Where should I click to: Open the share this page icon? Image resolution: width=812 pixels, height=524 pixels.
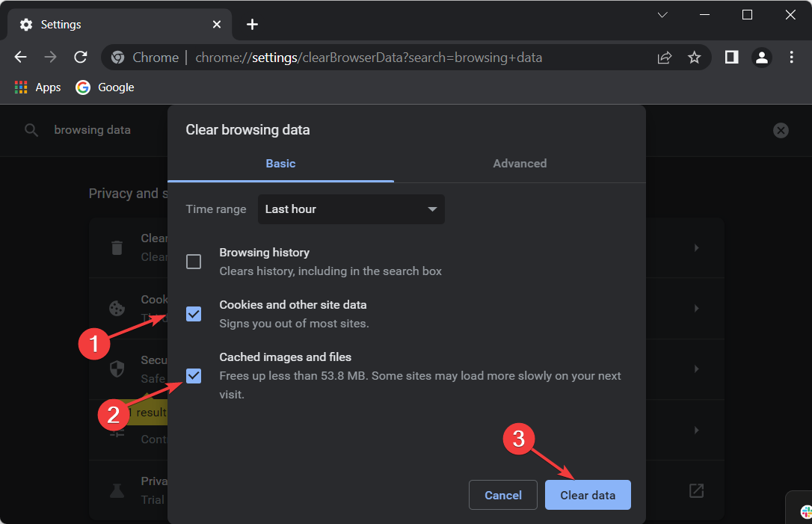(665, 58)
